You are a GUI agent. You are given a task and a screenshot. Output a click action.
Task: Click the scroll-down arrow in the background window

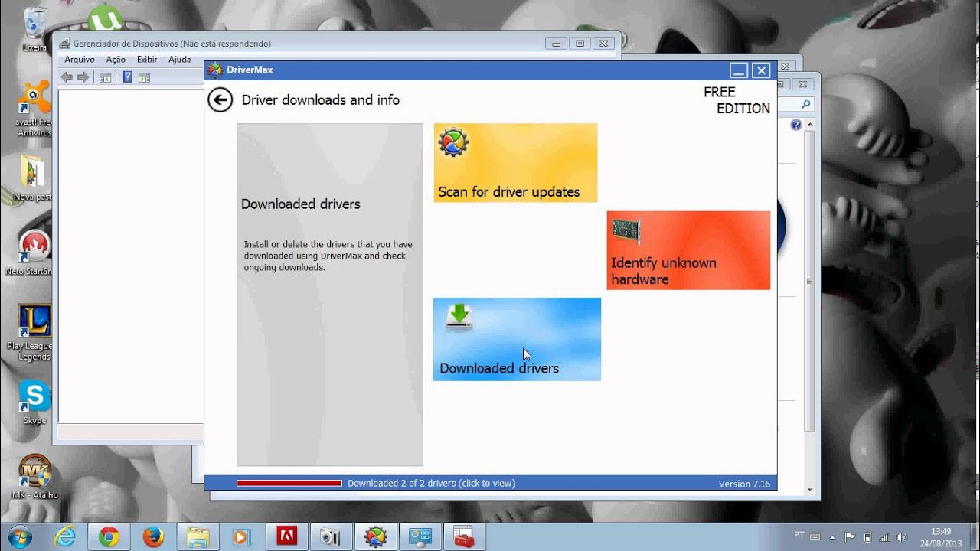tap(810, 489)
